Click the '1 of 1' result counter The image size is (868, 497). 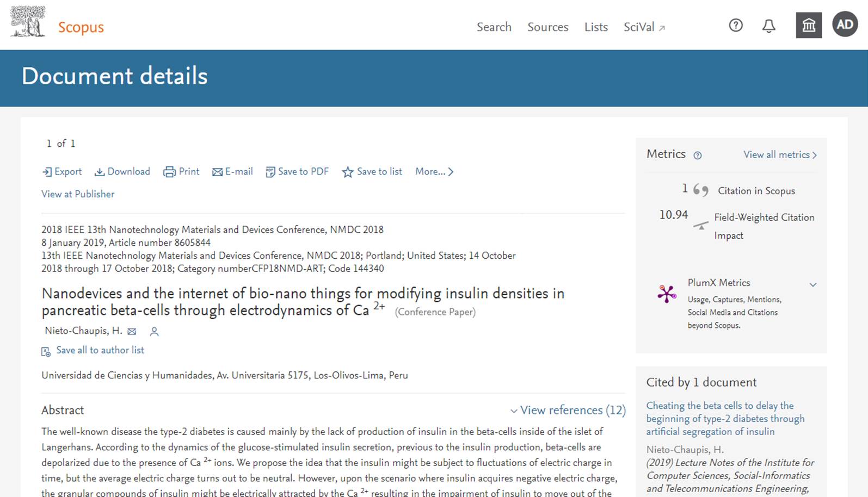point(61,144)
